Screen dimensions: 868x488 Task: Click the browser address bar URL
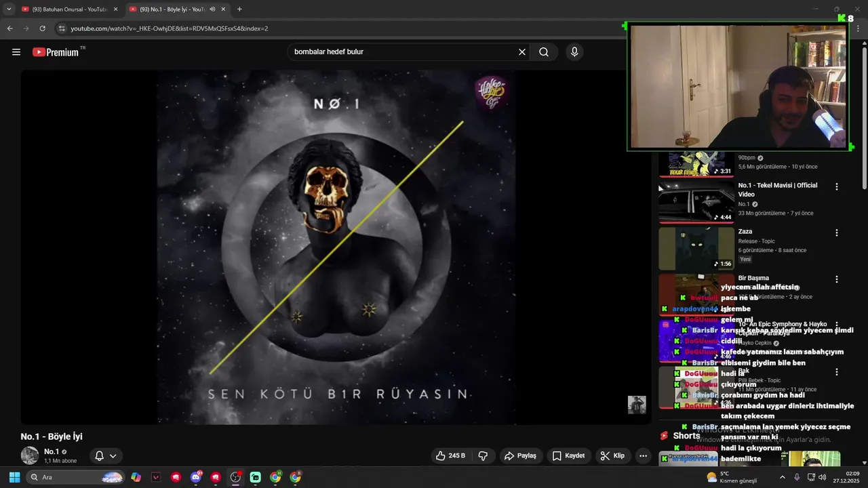(x=170, y=28)
